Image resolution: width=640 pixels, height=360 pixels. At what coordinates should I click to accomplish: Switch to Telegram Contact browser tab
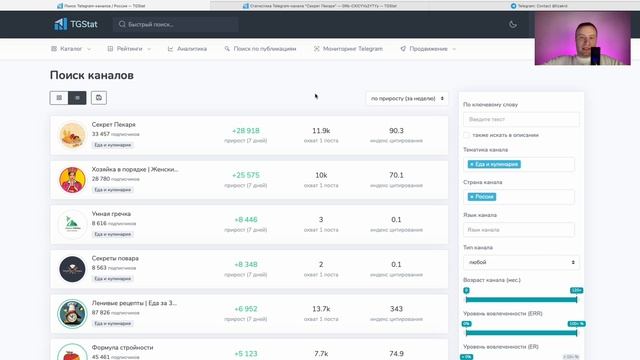coord(539,6)
